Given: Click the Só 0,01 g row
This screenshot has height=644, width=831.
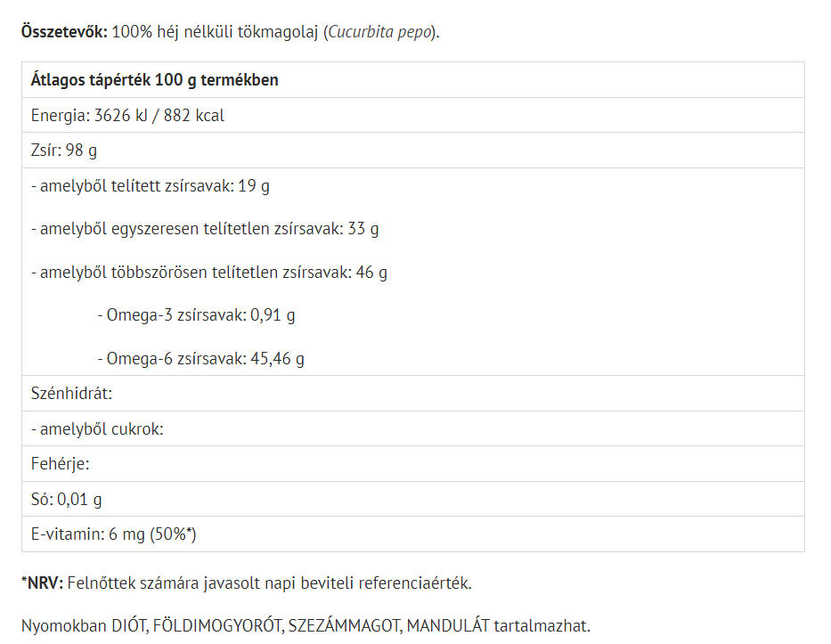Looking at the screenshot, I should (66, 499).
